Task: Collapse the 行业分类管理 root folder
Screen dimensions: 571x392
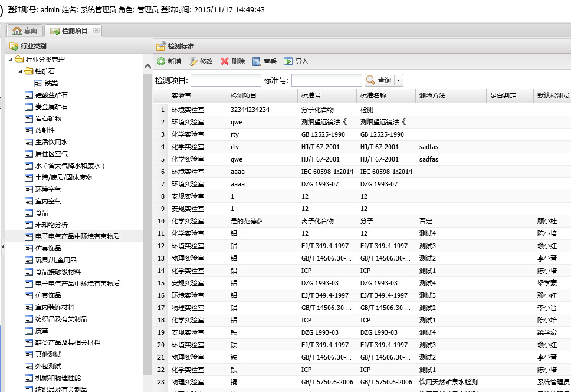Action: [11, 60]
